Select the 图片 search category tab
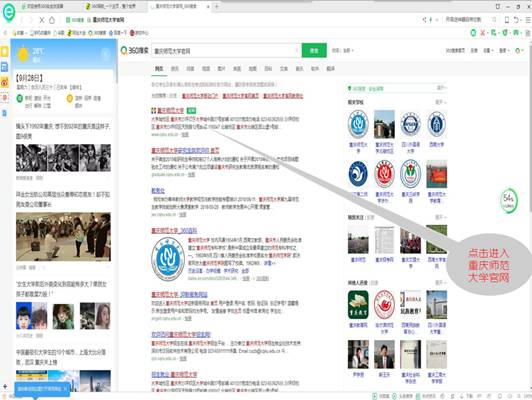532x400 pixels. pos(221,69)
